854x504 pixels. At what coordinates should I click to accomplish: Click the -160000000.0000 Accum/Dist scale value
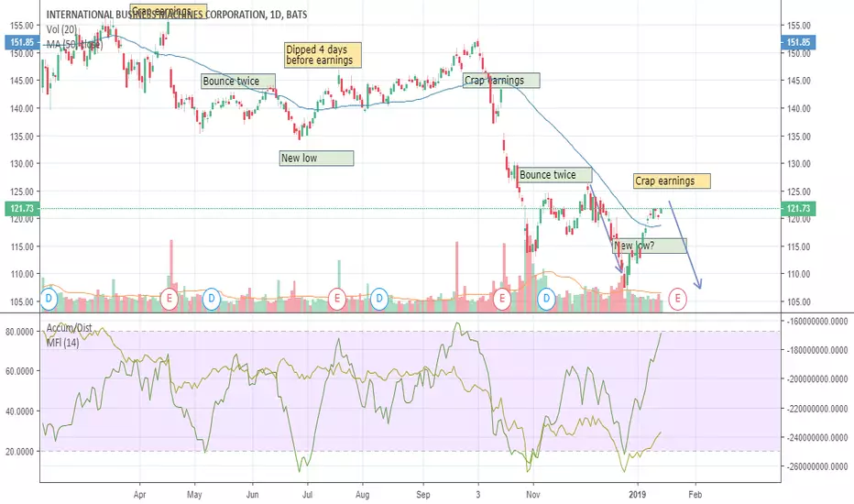pyautogui.click(x=817, y=322)
